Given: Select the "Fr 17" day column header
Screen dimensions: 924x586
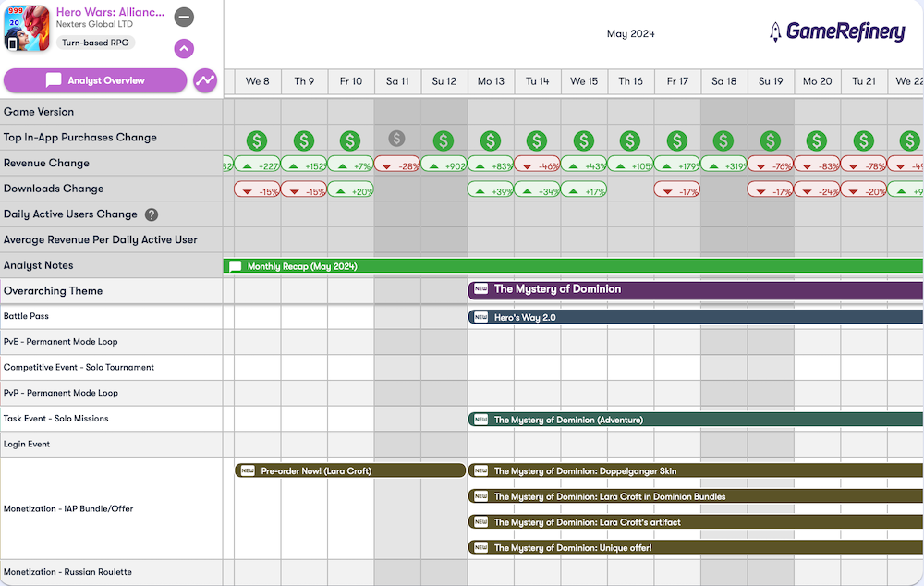Looking at the screenshot, I should [x=677, y=81].
